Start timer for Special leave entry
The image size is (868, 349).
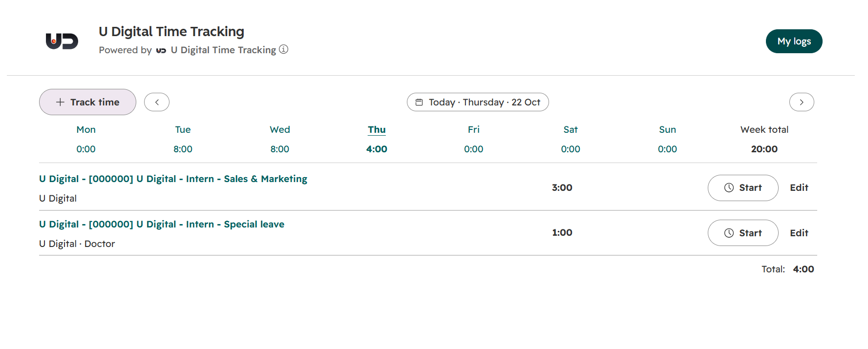tap(743, 233)
